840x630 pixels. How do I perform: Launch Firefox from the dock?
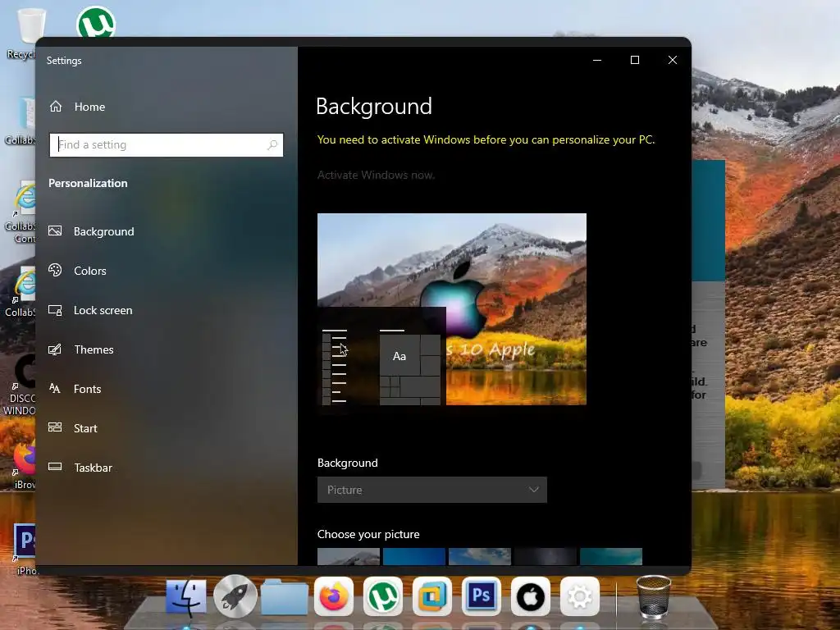point(333,596)
